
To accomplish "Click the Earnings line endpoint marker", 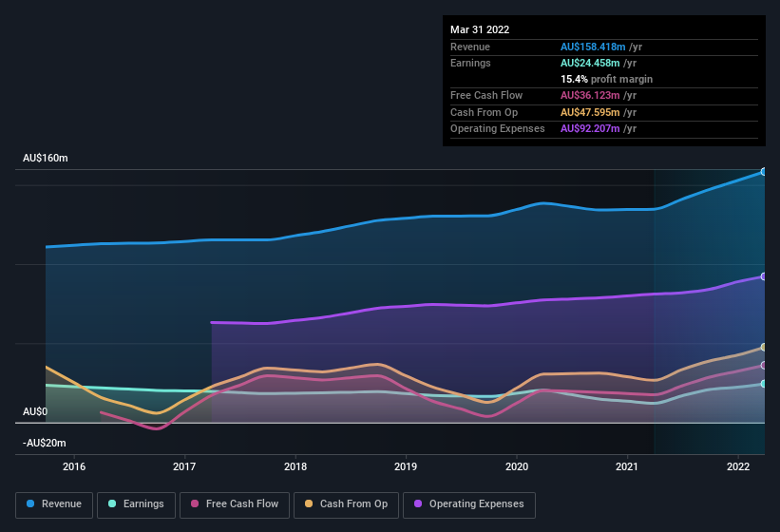I will (763, 384).
